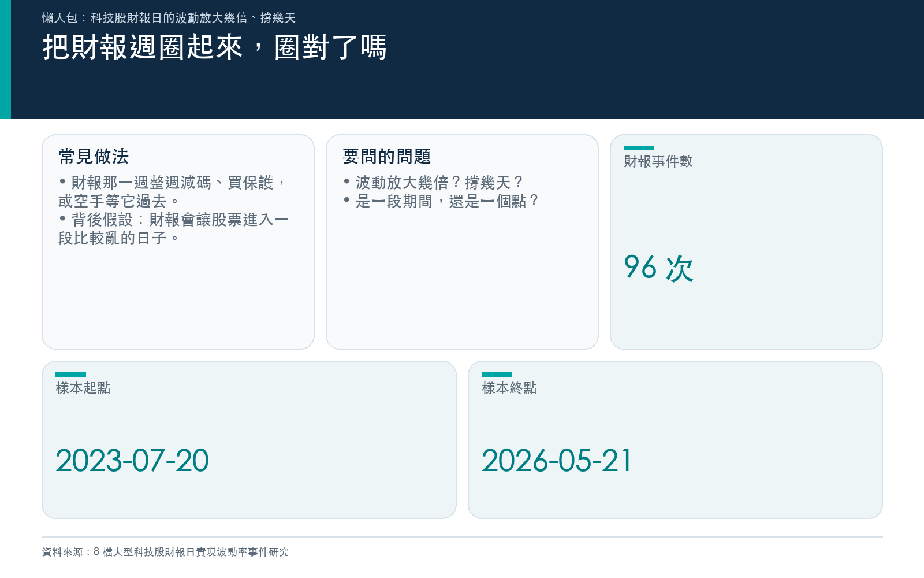This screenshot has height=578, width=924.
Task: Select the bullet starting with 財報那一週整週減碼
Action: 173,191
